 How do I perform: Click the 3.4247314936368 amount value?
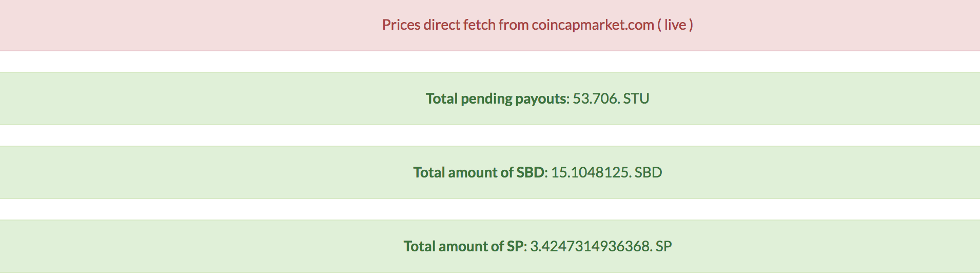(590, 246)
